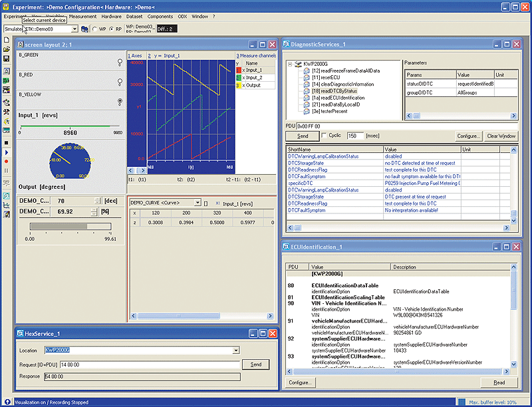This screenshot has height=407, width=532.
Task: Click the oscilloscope chart icon near bottom of left toolbar
Action: tap(6, 205)
